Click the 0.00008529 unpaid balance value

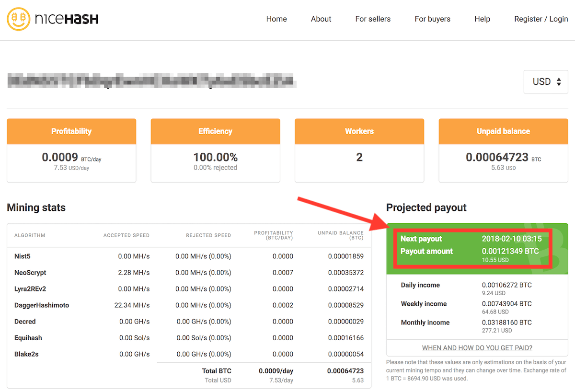pos(346,305)
